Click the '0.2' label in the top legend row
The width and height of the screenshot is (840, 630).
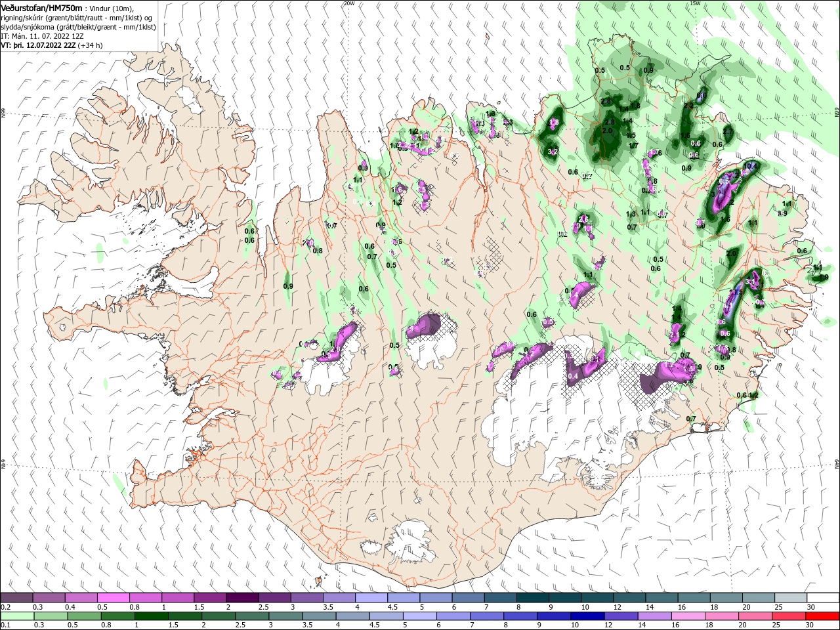5,607
